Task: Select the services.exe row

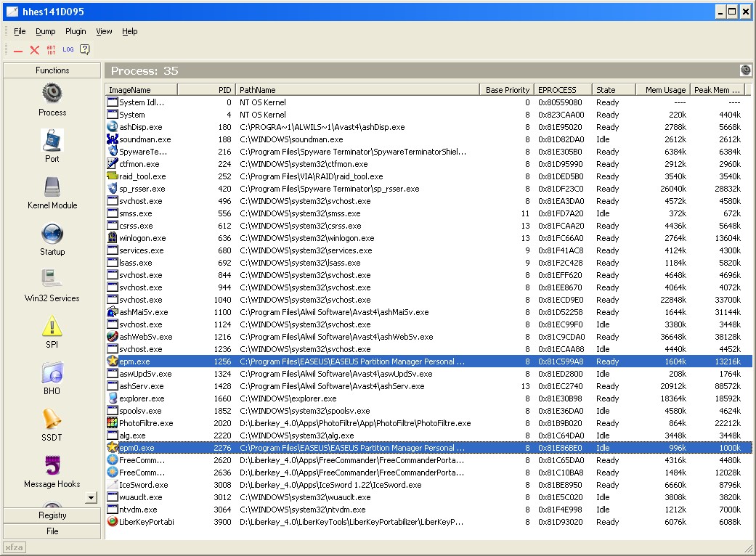Action: pos(428,250)
